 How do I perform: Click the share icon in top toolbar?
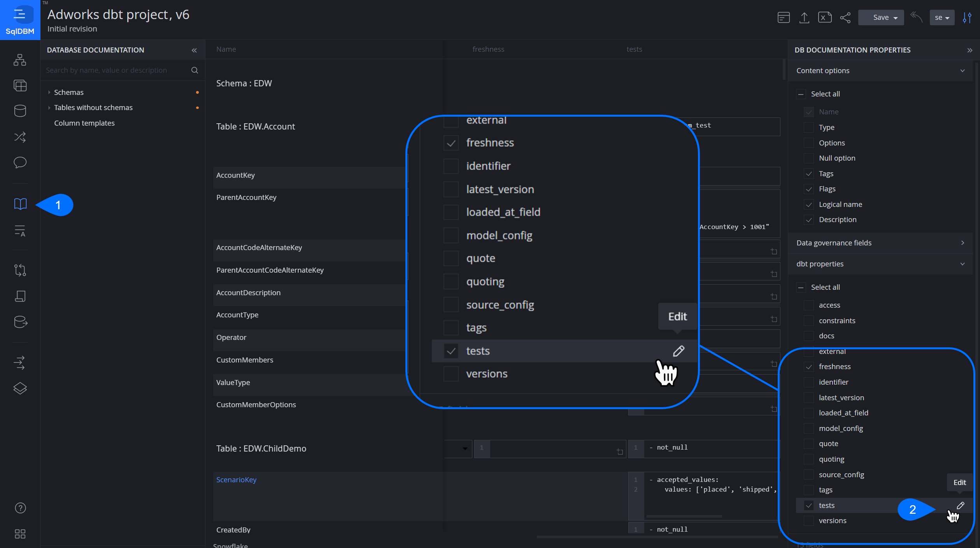[845, 17]
